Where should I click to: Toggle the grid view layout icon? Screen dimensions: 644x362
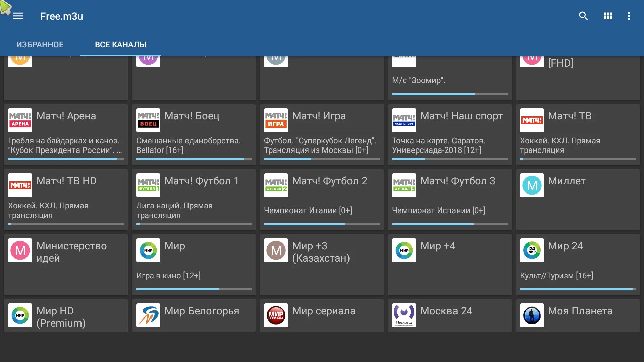(x=608, y=16)
